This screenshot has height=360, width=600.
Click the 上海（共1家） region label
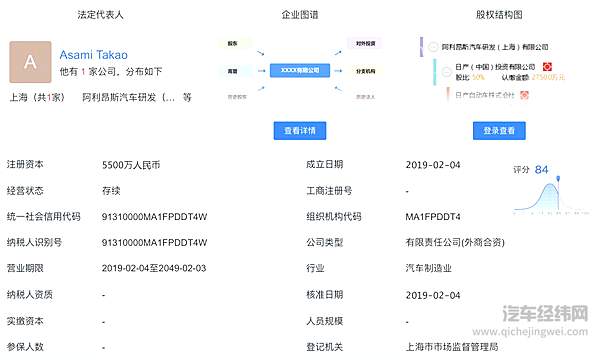click(x=37, y=97)
